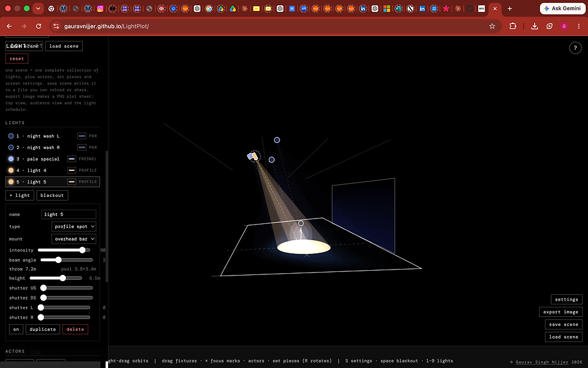This screenshot has width=588, height=368.
Task: Open the Chrome tab search chevron
Action: (x=38, y=8)
